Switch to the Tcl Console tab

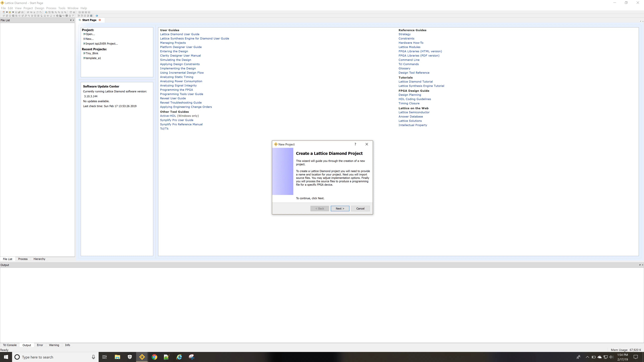[x=10, y=345]
